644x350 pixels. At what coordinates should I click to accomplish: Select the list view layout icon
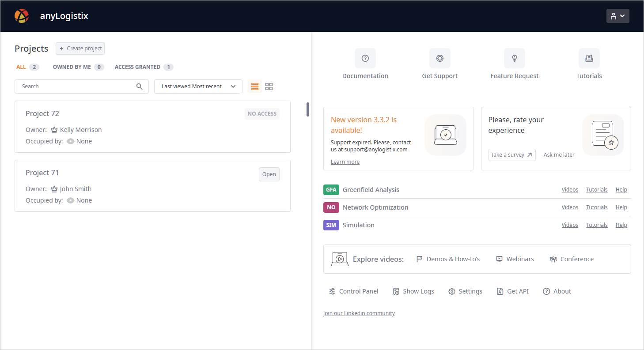[255, 87]
